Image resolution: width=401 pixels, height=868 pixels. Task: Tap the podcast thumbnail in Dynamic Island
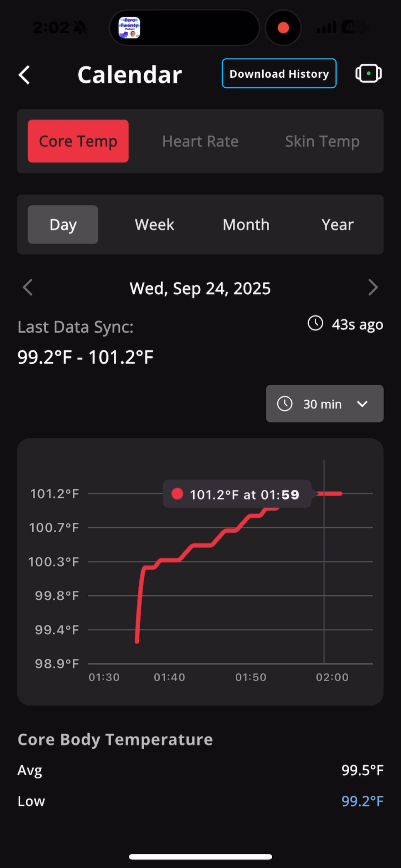pyautogui.click(x=129, y=28)
